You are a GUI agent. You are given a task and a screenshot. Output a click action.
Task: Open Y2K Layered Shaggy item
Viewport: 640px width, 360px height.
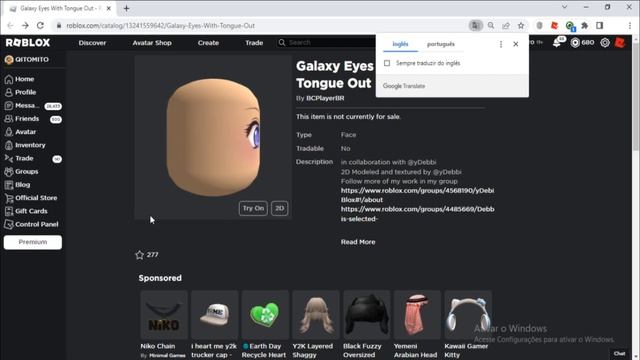(316, 324)
